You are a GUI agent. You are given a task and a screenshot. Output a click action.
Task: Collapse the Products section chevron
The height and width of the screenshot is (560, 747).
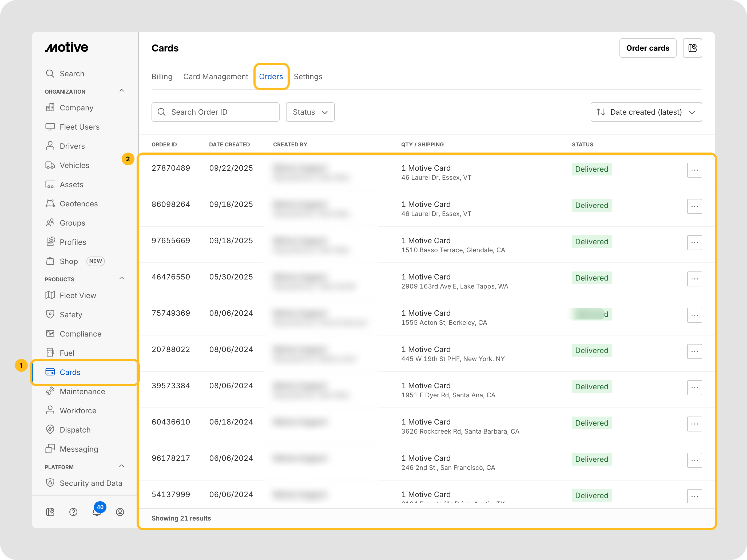point(122,278)
